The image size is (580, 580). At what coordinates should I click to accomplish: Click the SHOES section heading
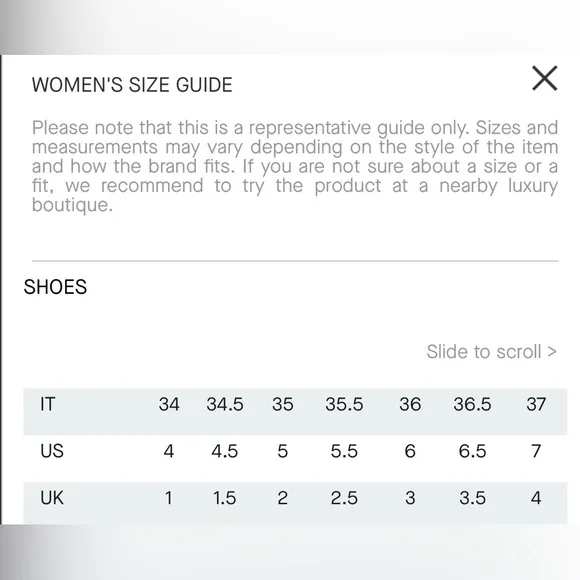pos(55,287)
